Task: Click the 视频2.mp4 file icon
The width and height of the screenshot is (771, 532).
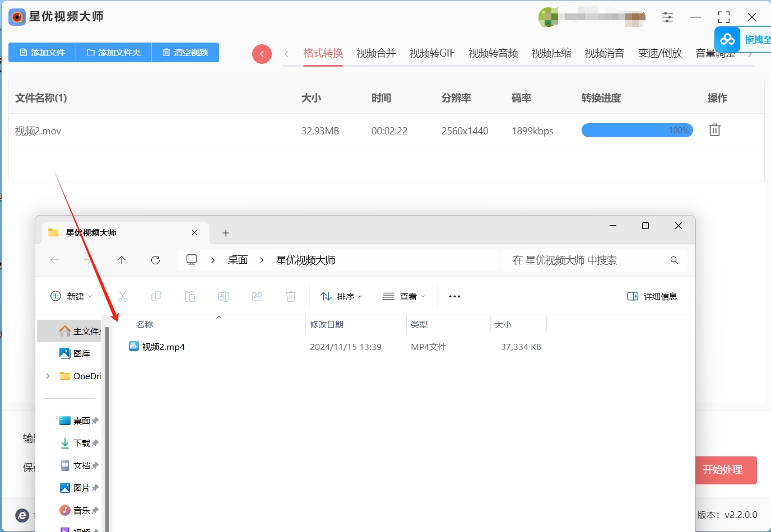Action: point(133,347)
